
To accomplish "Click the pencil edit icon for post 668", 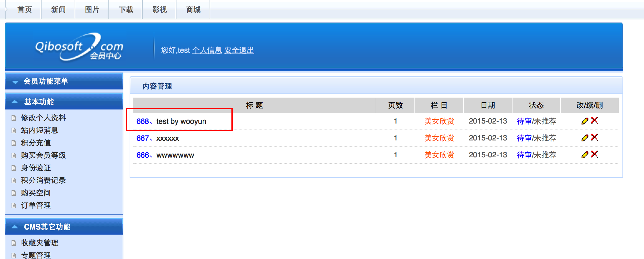I will [585, 121].
